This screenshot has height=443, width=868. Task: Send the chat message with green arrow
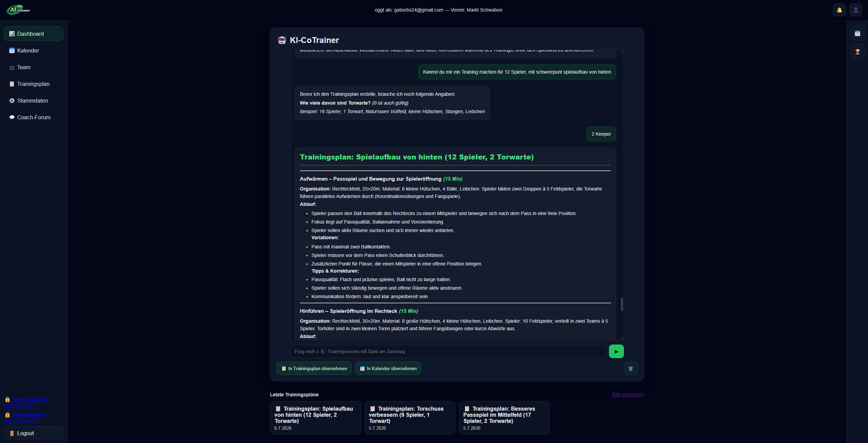click(x=616, y=351)
